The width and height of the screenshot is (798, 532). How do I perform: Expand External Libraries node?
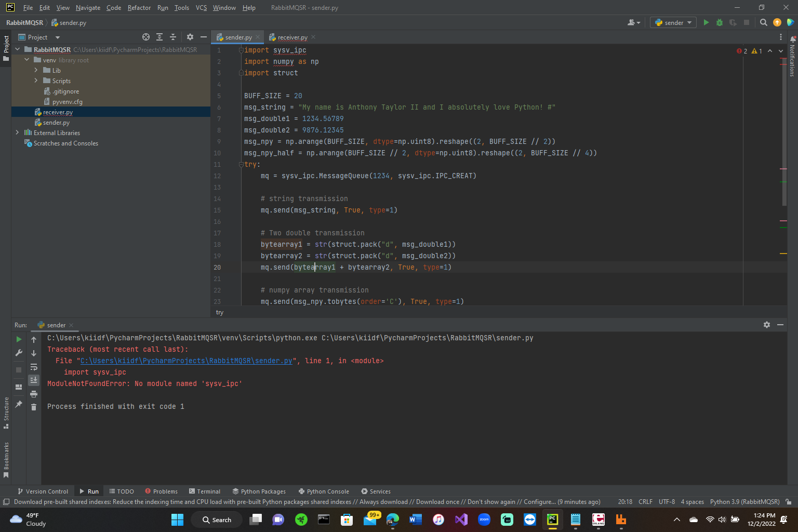coord(18,132)
